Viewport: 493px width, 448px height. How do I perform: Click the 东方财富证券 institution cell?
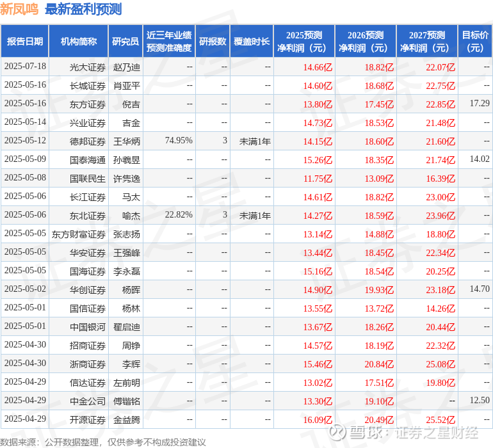point(79,234)
